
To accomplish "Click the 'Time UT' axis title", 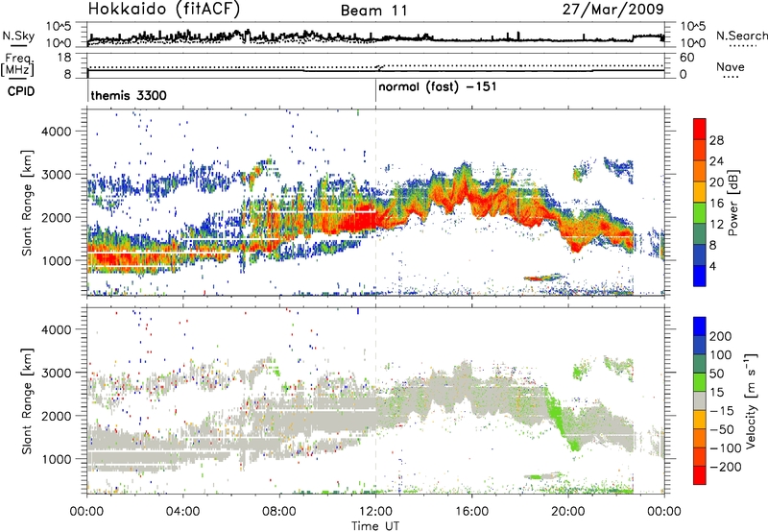I will (x=375, y=526).
